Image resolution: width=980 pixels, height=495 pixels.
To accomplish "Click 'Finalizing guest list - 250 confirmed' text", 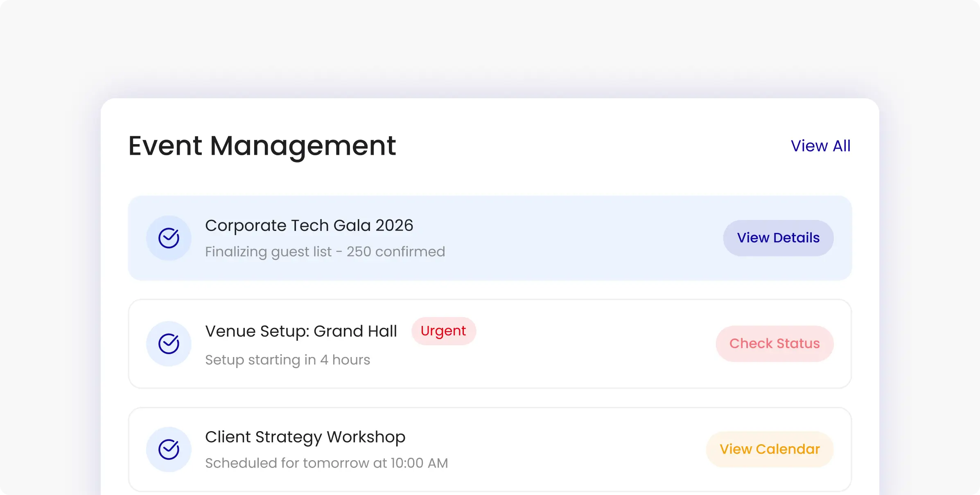I will pos(325,251).
